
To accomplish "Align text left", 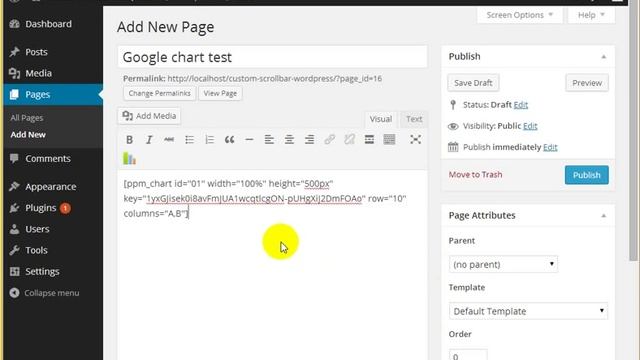I will coord(269,140).
